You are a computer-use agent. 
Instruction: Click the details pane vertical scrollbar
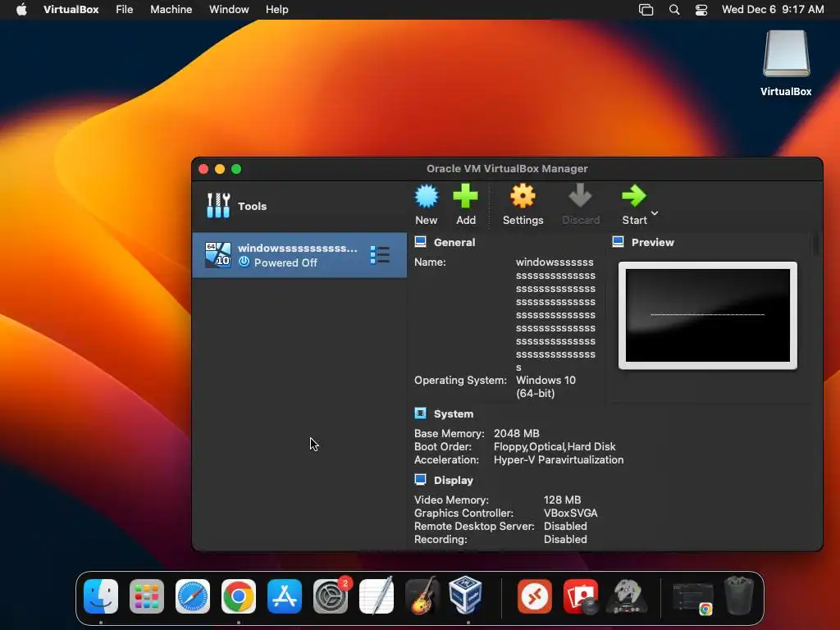815,244
